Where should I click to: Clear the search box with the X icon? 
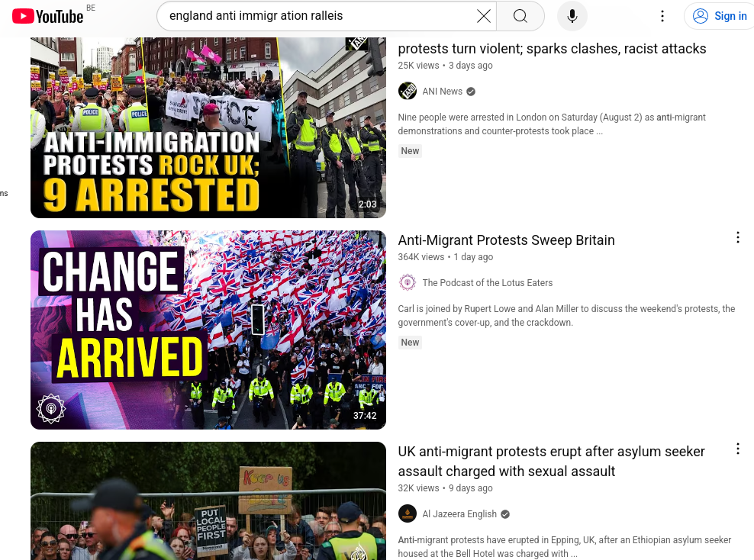click(484, 16)
